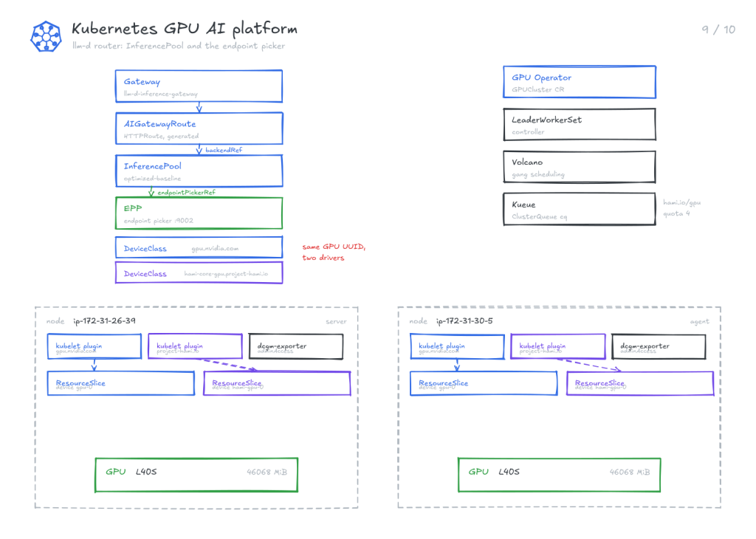Click the "server" role label
Screen dimensions: 756x539
click(336, 322)
